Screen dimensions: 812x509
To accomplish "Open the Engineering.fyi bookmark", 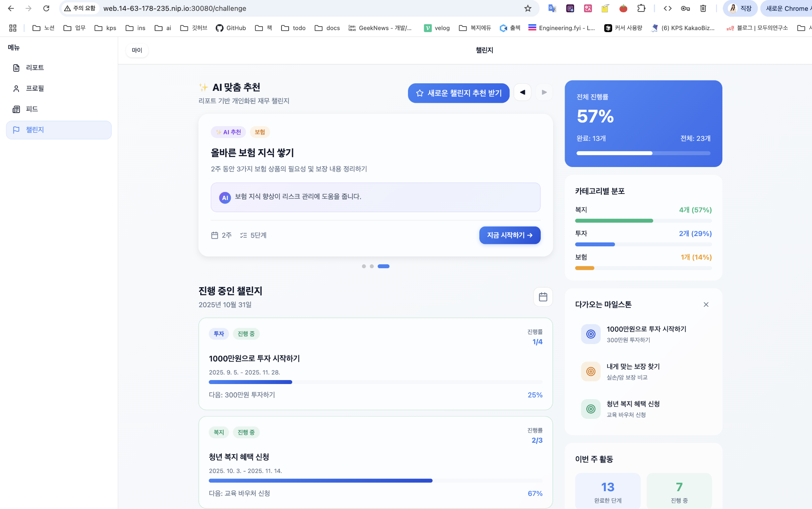I will [x=561, y=28].
